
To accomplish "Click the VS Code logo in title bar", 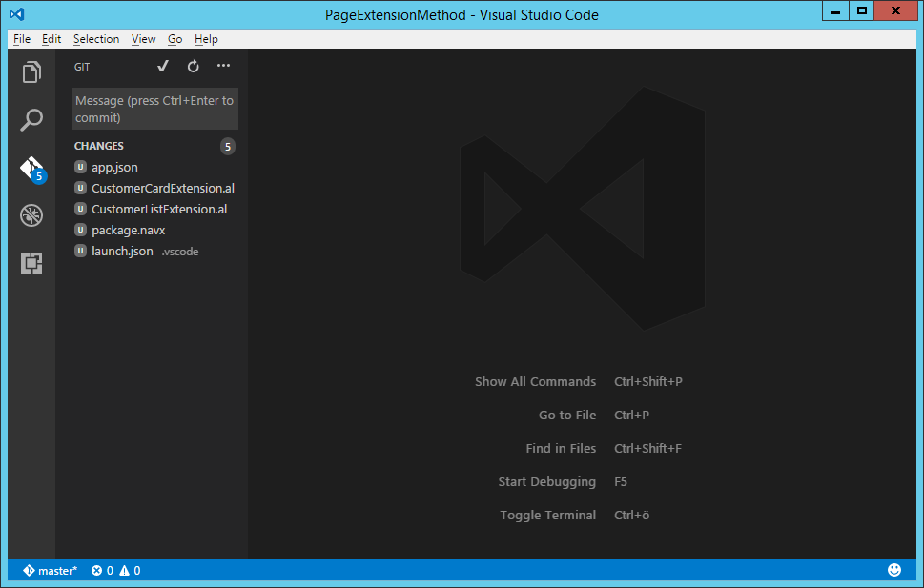I will tap(17, 14).
